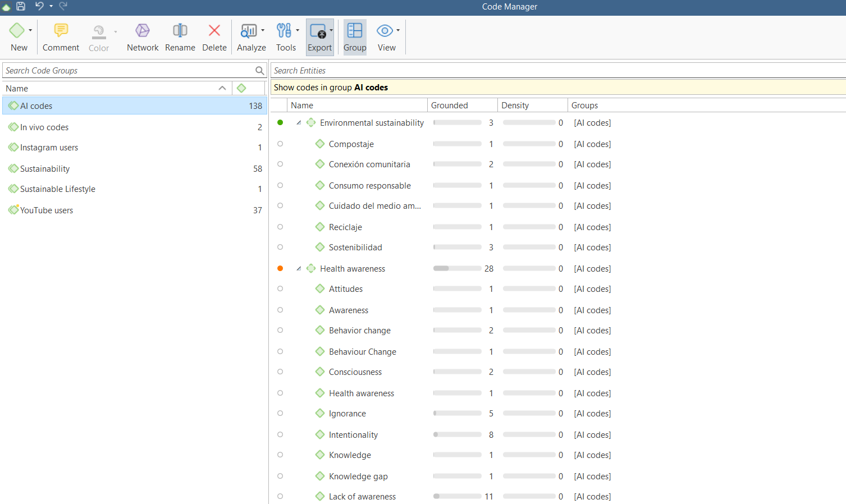
Task: Collapse the Health awareness code tree
Action: coord(299,268)
